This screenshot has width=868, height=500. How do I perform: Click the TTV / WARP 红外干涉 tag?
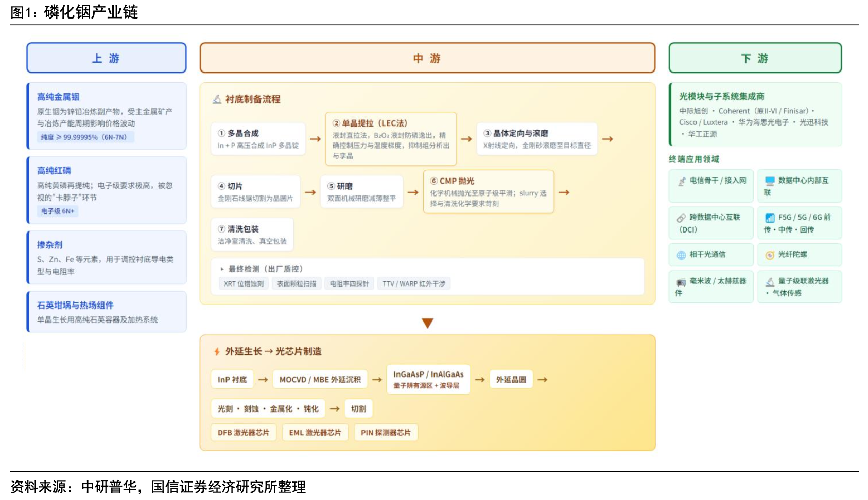point(414,283)
